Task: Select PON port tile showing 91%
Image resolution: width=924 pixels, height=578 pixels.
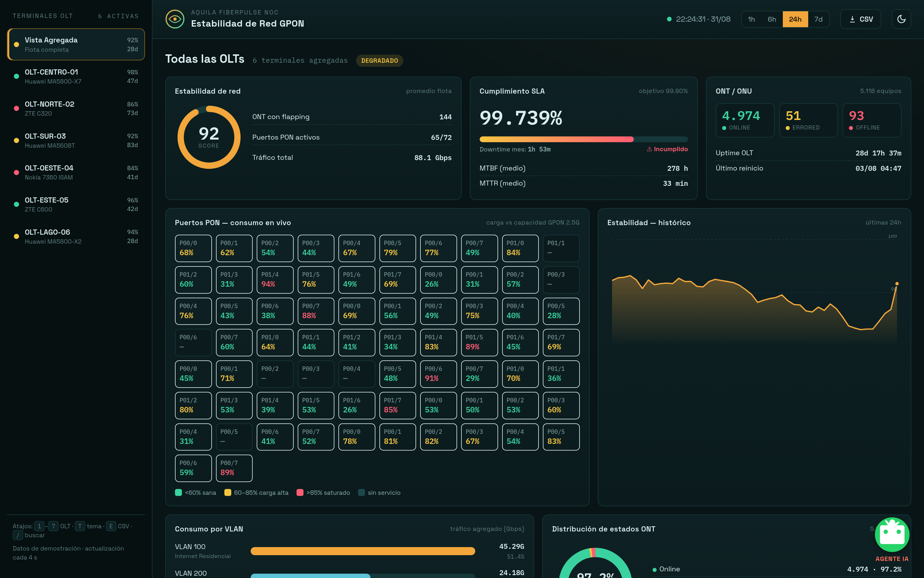Action: [438, 374]
